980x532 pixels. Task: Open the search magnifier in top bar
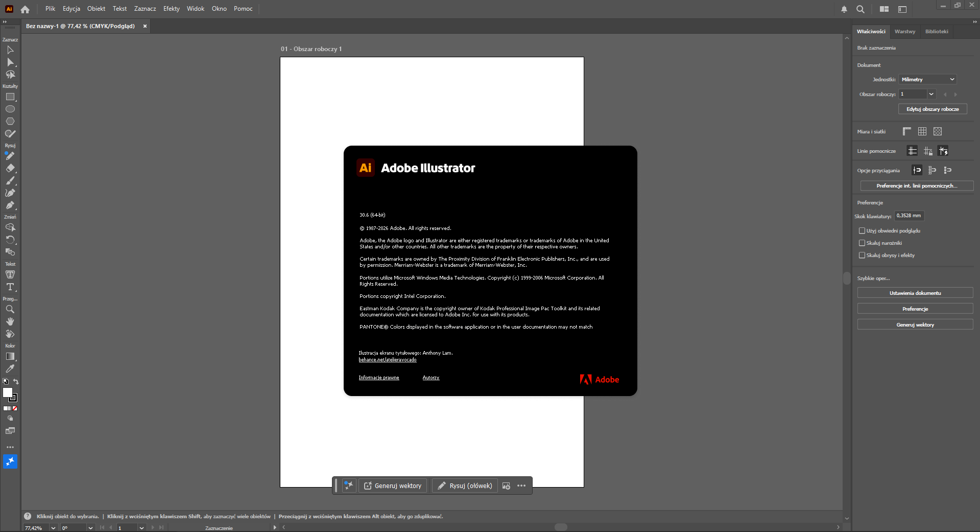tap(861, 9)
